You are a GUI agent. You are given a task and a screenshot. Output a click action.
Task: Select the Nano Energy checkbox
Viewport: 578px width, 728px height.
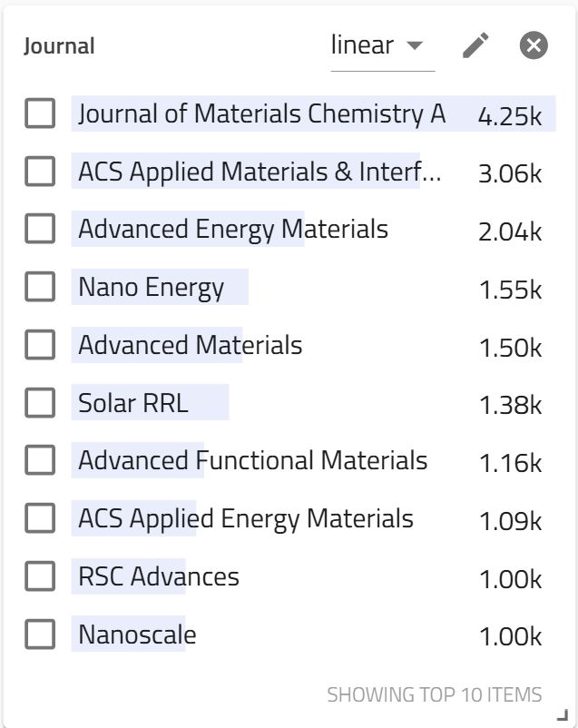pos(40,288)
